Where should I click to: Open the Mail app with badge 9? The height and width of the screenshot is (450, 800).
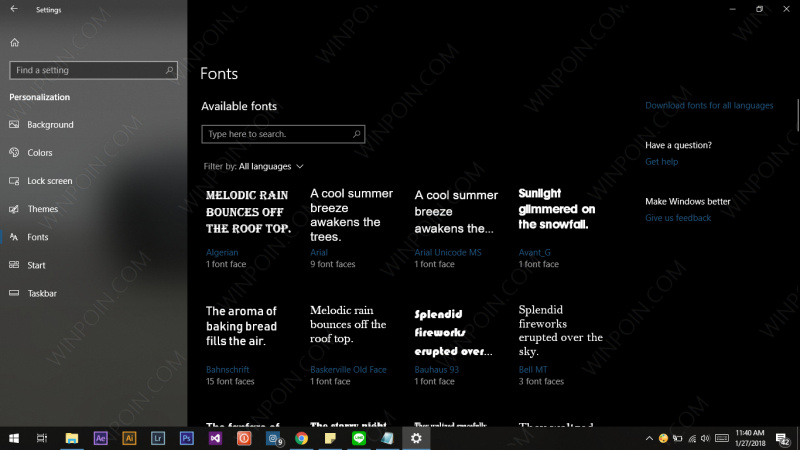(x=273, y=438)
